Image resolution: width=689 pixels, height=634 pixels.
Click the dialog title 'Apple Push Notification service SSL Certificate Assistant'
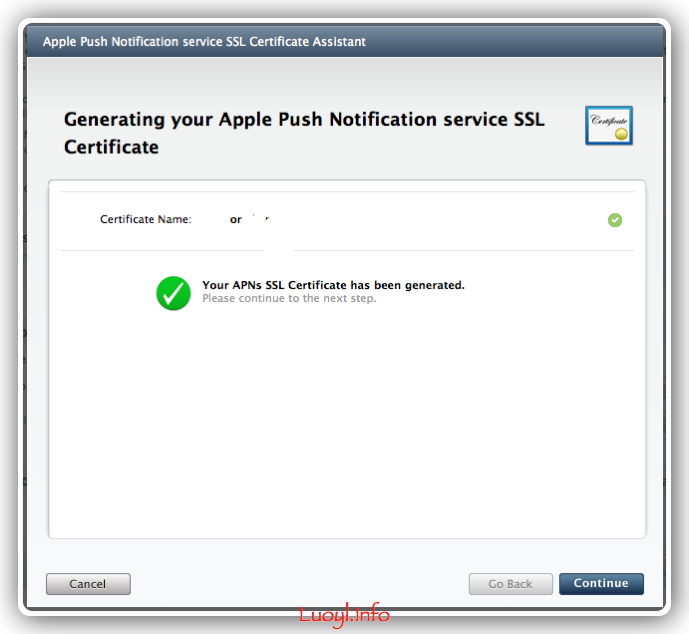(x=204, y=42)
